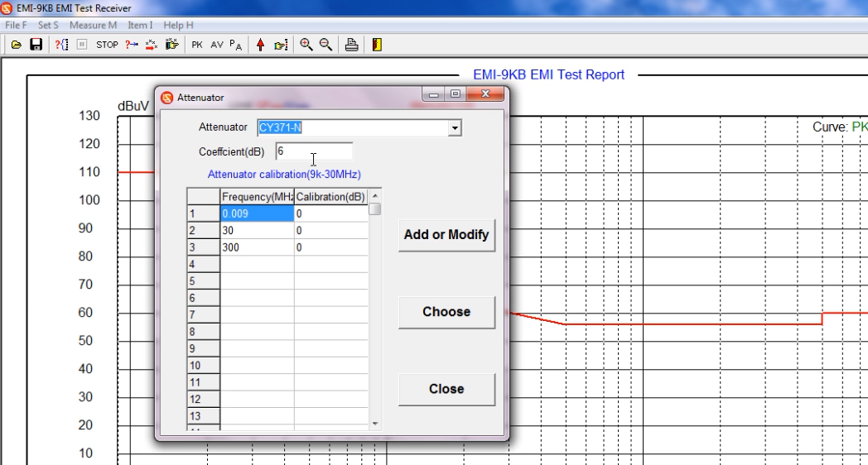Open the Measure menu

point(93,26)
